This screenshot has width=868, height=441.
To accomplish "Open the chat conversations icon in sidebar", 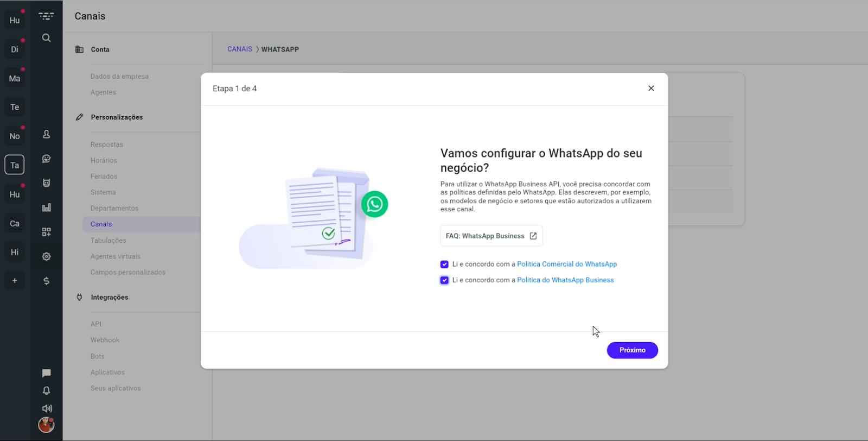I will [x=47, y=159].
